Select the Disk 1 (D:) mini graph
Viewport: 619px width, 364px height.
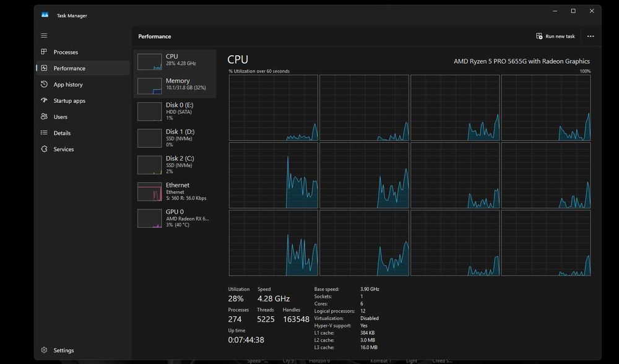(x=149, y=138)
